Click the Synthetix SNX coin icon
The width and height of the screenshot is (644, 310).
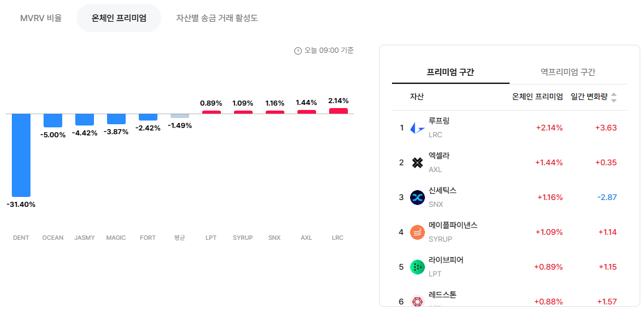418,198
